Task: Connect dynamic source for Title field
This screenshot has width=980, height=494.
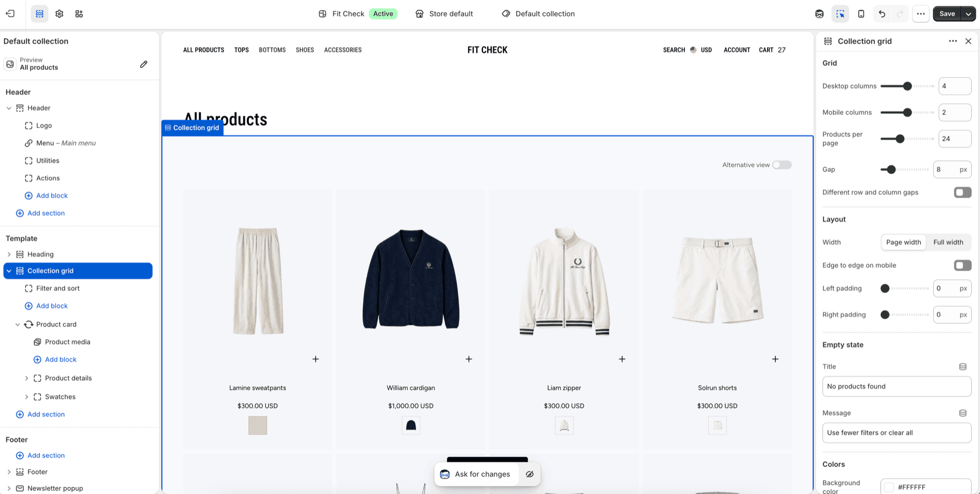Action: pos(963,367)
